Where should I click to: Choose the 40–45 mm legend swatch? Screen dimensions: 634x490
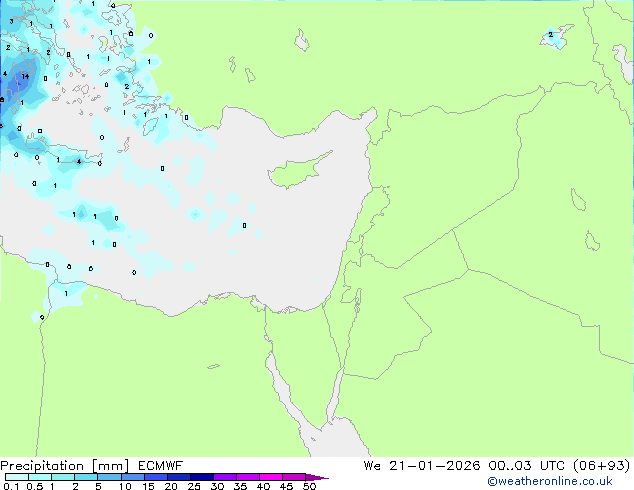[271, 477]
